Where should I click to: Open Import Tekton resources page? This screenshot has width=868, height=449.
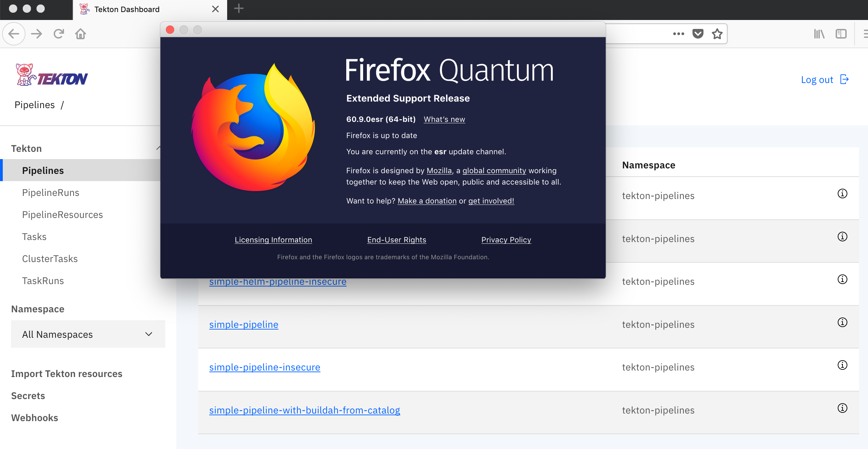(67, 374)
